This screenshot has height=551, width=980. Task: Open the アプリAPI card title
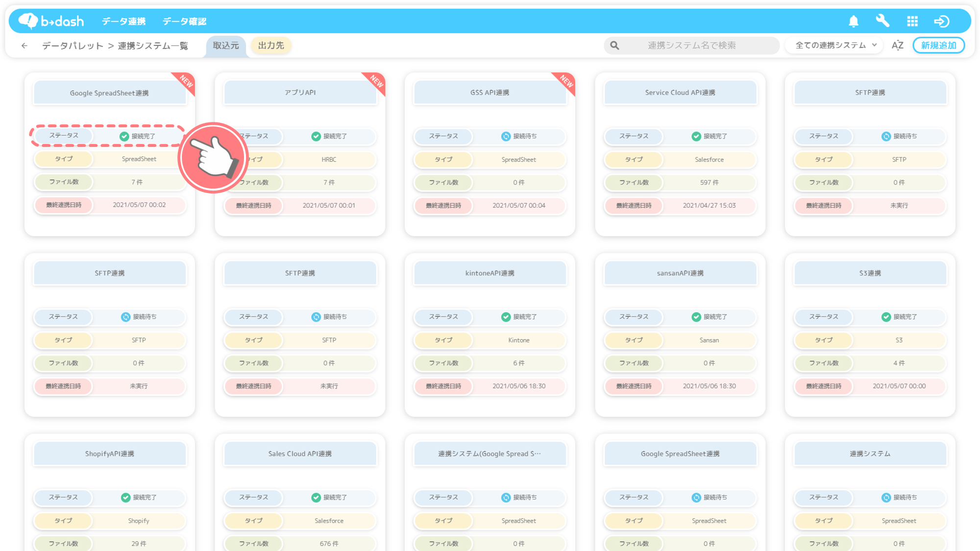point(300,93)
